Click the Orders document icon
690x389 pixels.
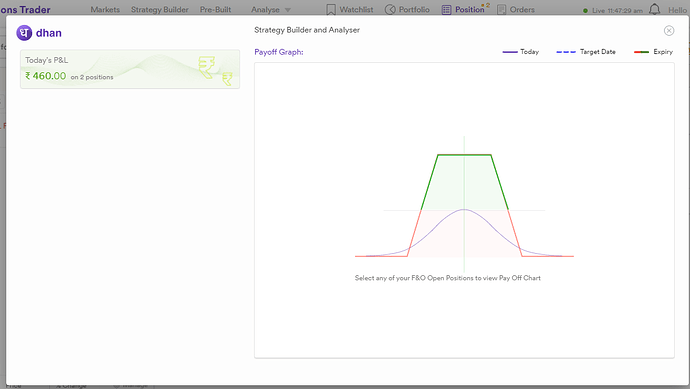click(x=501, y=10)
